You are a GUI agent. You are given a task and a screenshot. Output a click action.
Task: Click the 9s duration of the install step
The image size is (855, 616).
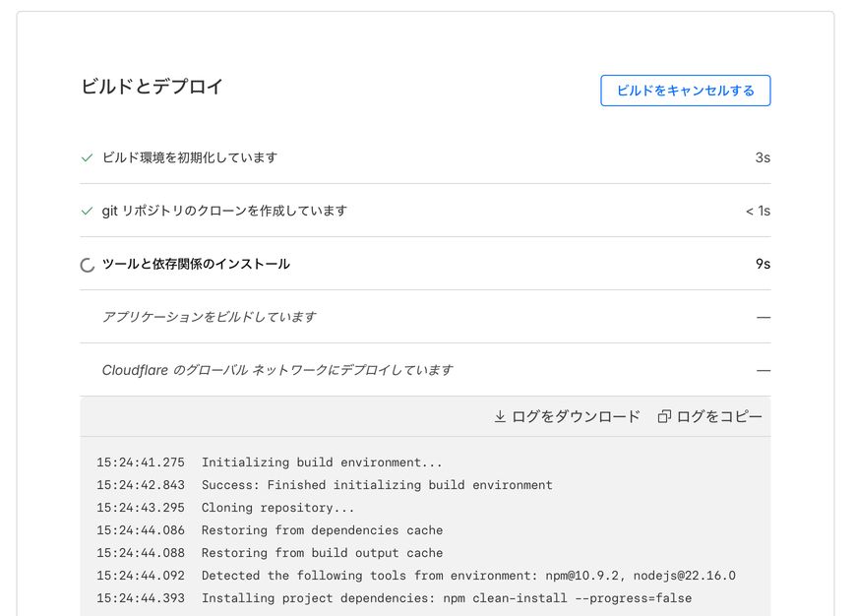pos(762,264)
